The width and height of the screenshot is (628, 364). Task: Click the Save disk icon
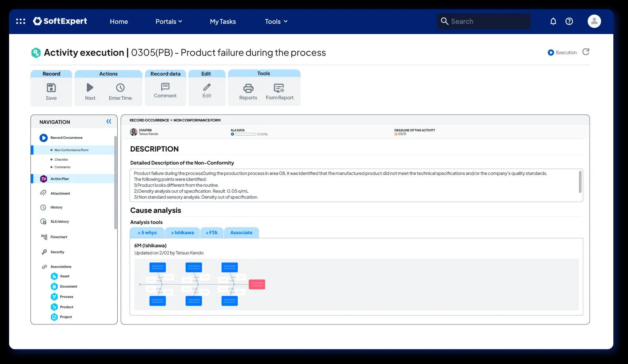click(x=51, y=87)
